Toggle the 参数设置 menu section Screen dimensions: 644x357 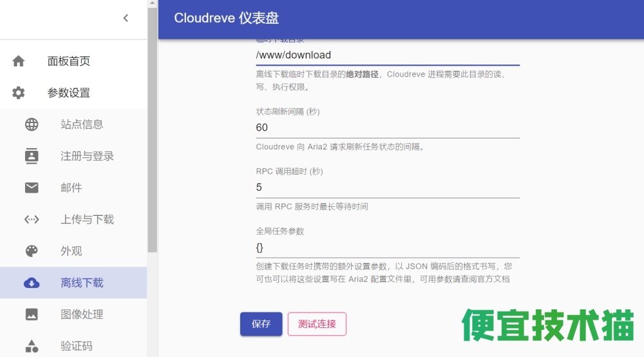point(73,93)
